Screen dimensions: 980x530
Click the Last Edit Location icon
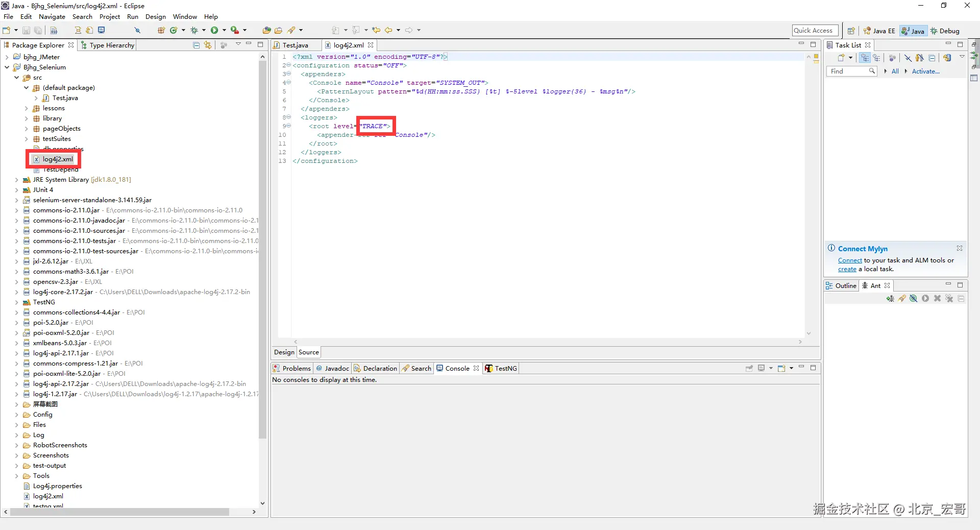tap(376, 31)
